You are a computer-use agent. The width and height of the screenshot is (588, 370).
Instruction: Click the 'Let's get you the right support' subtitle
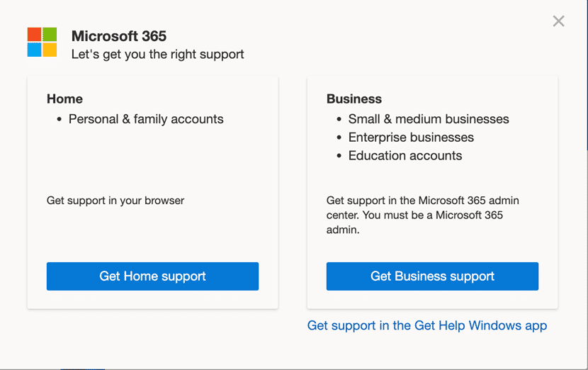click(x=157, y=54)
